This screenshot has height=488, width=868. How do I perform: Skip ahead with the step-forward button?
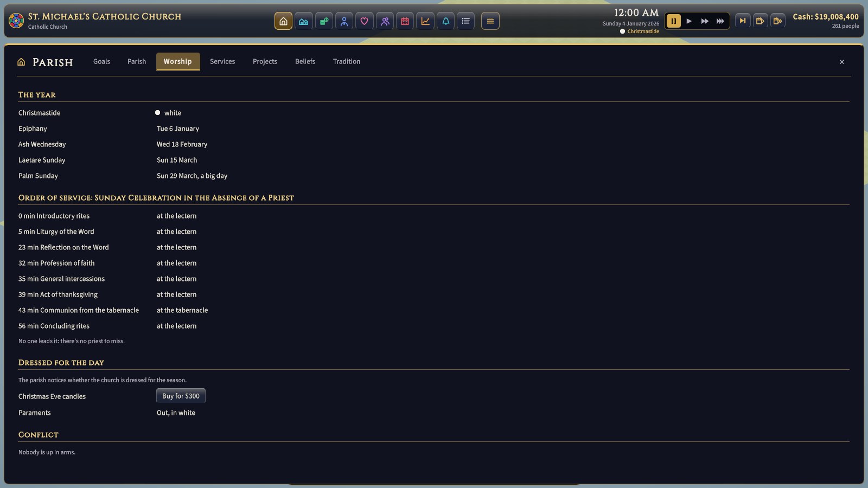tap(743, 21)
